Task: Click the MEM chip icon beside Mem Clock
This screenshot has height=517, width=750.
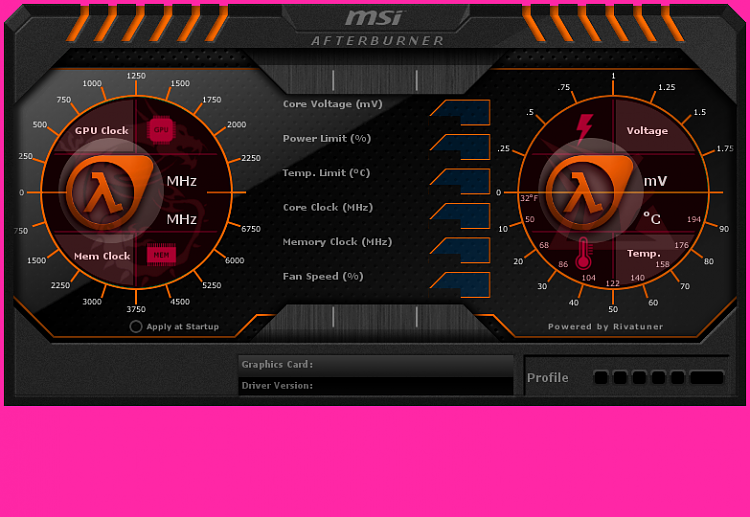Action: 161,255
